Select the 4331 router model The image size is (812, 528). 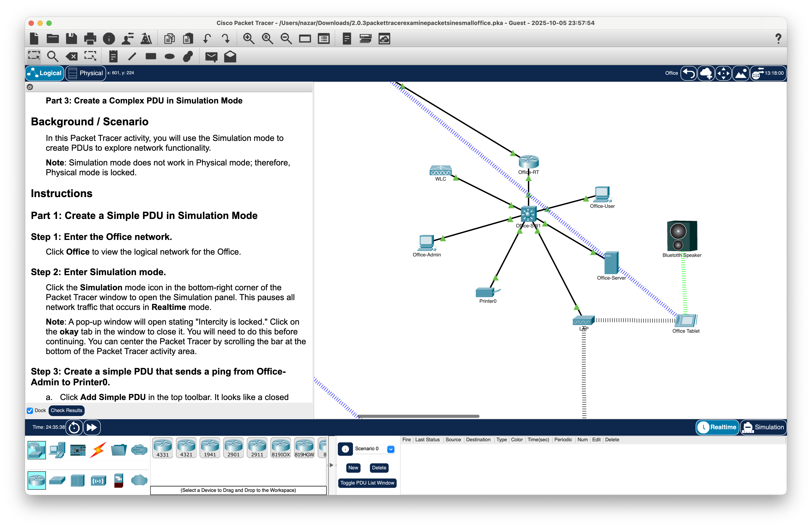click(163, 448)
